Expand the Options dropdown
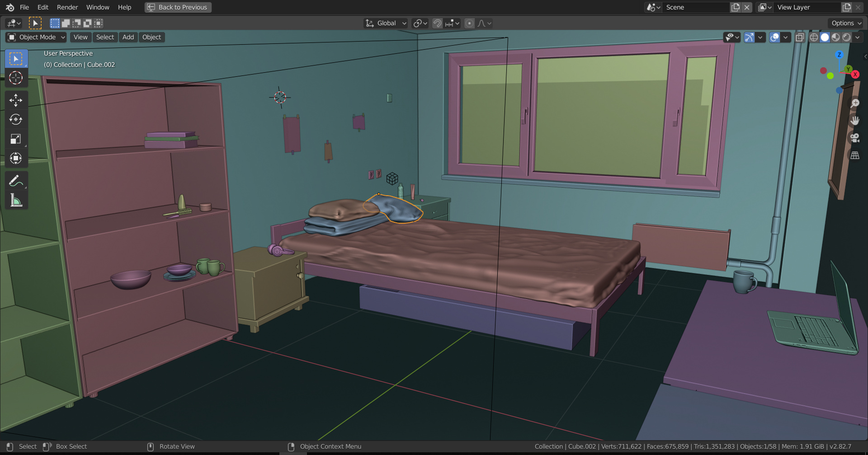 click(x=844, y=23)
